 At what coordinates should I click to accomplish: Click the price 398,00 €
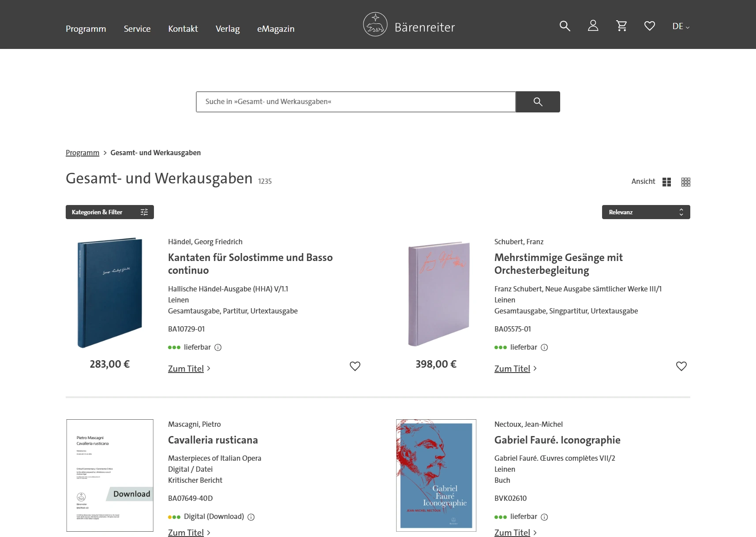436,364
